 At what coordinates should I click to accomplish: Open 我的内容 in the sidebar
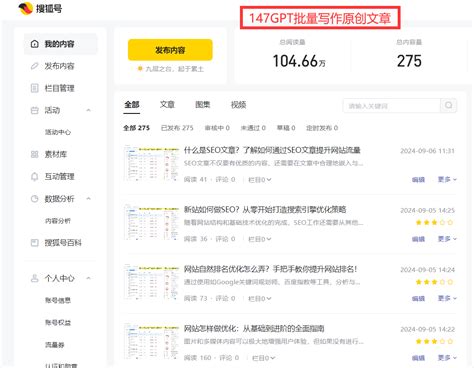point(61,44)
